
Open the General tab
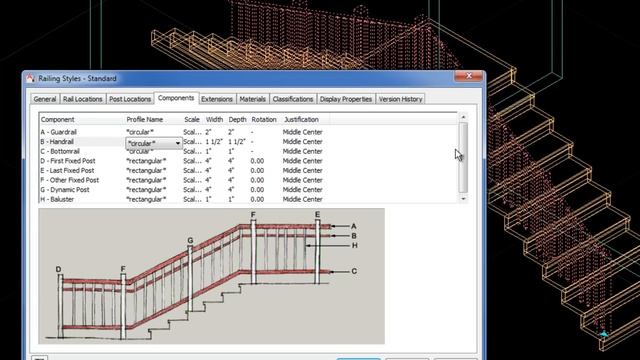tap(45, 99)
